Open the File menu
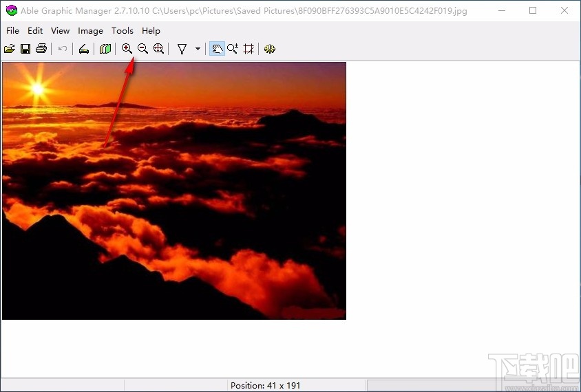581x392 pixels. point(12,31)
